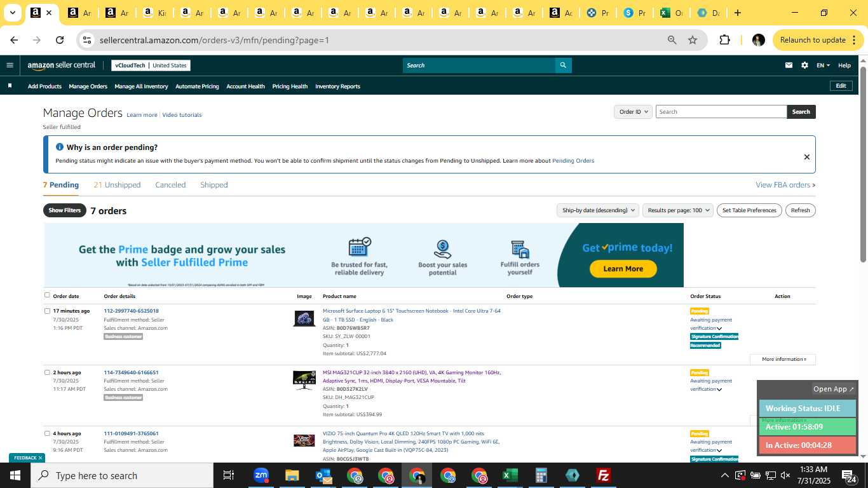Expand Awaiting payment verification for MSI monitor order
This screenshot has height=488, width=868.
(x=719, y=390)
